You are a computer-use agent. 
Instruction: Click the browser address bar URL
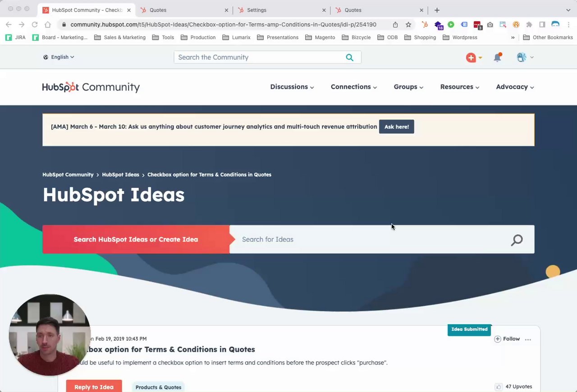pyautogui.click(x=223, y=24)
